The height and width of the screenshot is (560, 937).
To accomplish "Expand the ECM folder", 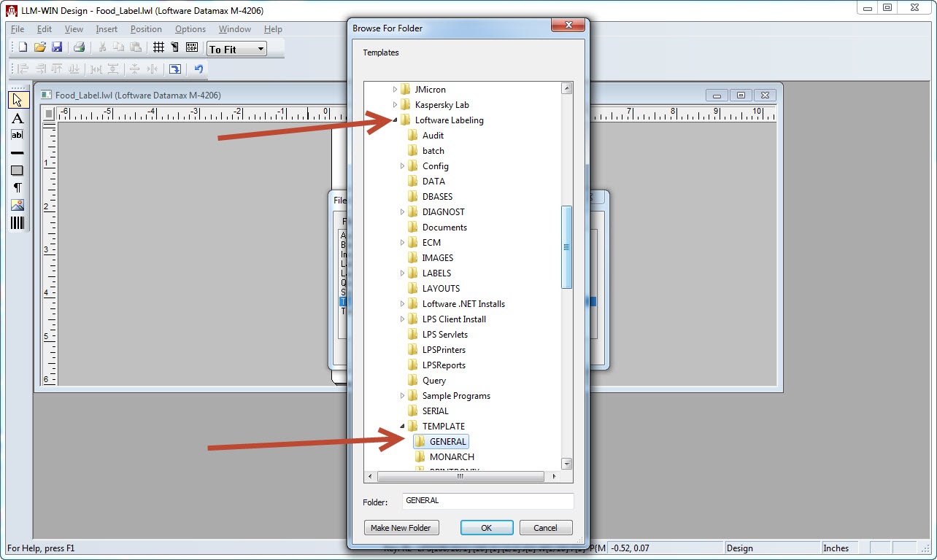I will pyautogui.click(x=403, y=243).
